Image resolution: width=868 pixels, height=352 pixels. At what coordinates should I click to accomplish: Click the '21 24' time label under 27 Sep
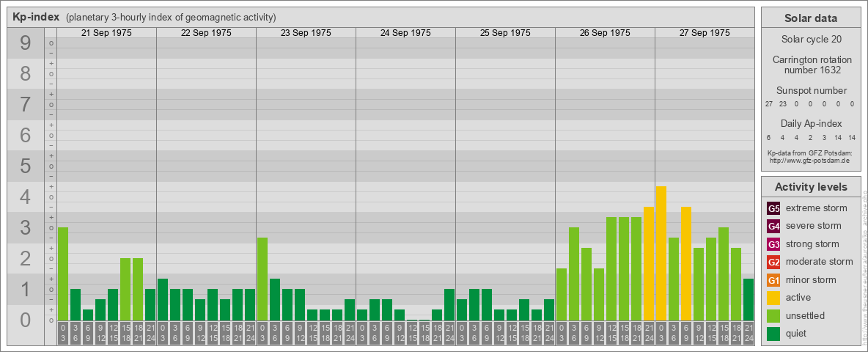tap(749, 333)
